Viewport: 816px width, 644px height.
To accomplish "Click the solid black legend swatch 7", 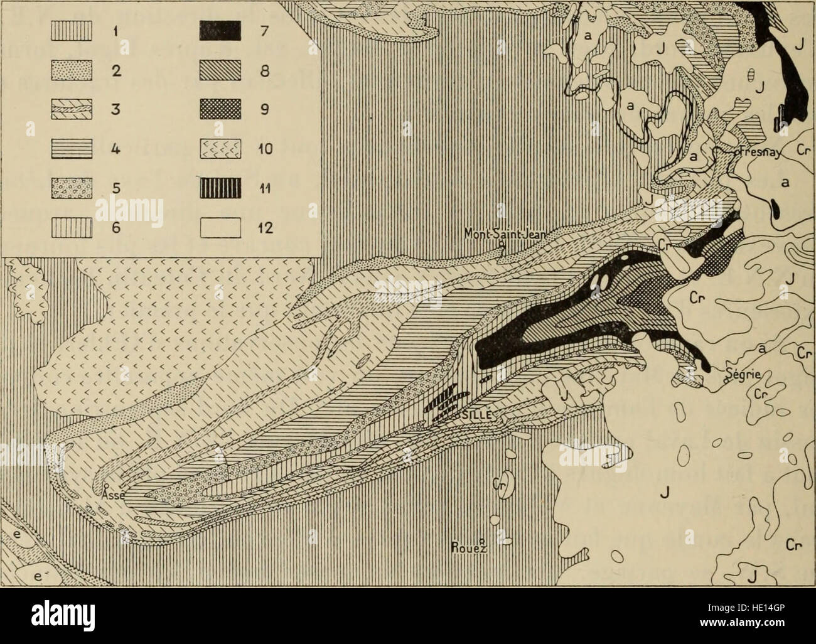I will (221, 31).
